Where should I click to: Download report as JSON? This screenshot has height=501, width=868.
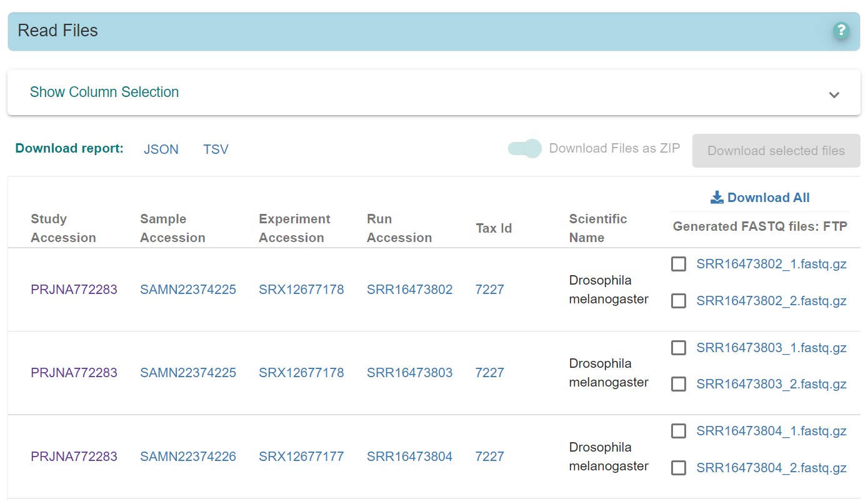161,149
